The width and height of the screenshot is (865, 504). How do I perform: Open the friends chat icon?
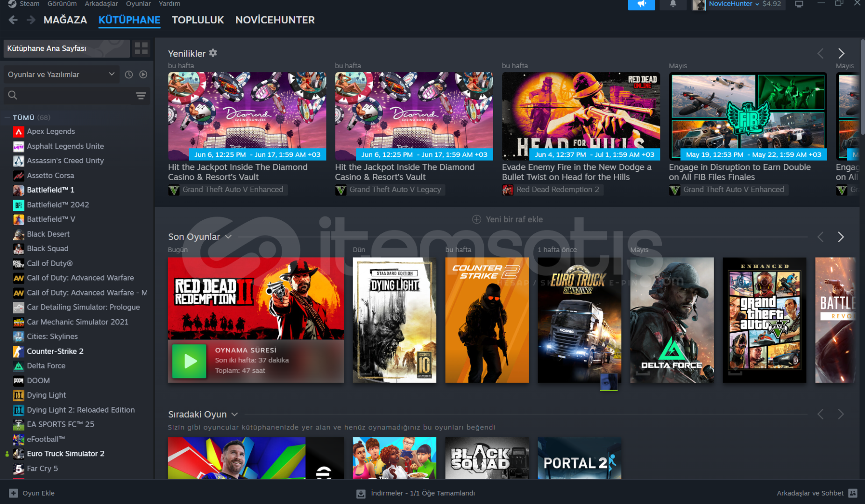click(853, 493)
